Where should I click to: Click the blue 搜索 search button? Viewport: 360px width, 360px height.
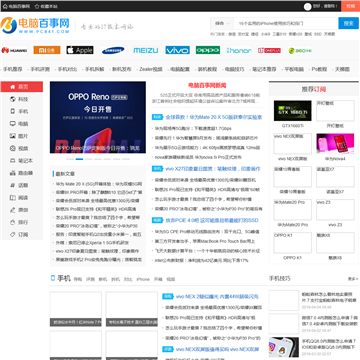click(x=348, y=23)
